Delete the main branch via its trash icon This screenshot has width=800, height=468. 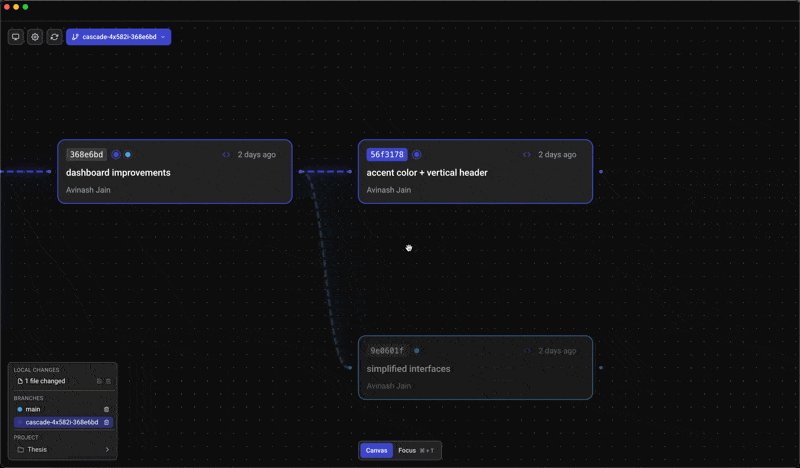107,409
